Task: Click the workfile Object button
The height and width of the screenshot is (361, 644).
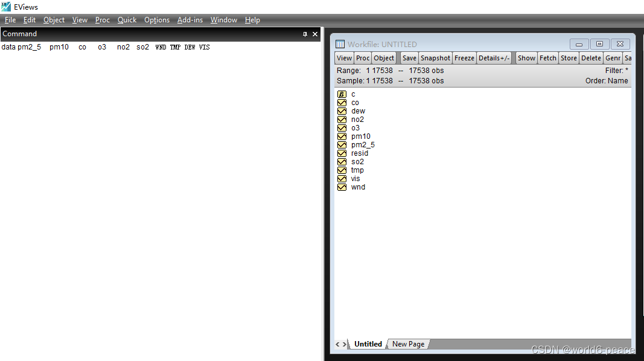Action: [384, 58]
